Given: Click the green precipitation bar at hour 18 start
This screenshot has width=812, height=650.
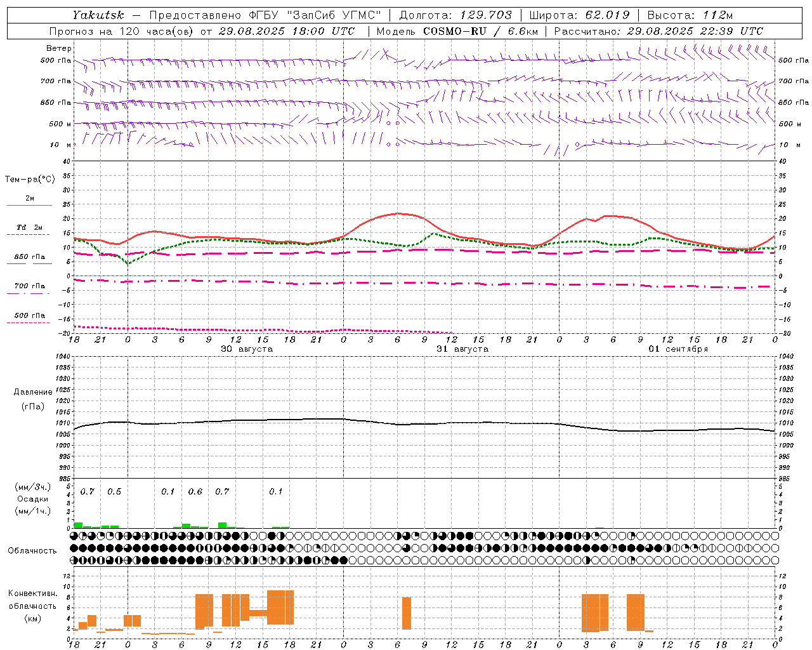Looking at the screenshot, I should point(78,526).
